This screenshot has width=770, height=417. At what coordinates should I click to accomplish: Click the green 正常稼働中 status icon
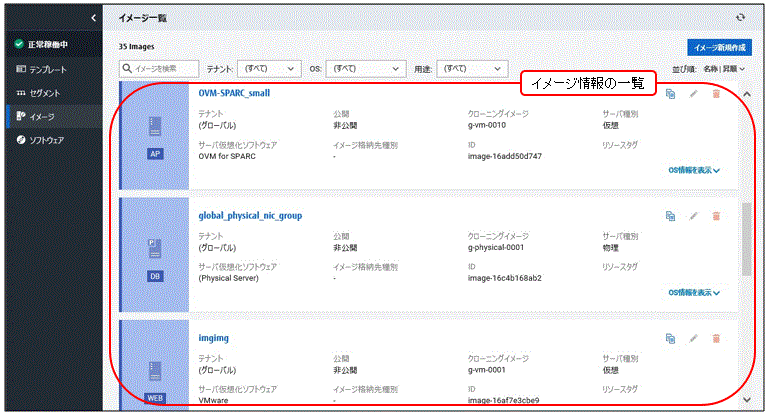pyautogui.click(x=19, y=44)
